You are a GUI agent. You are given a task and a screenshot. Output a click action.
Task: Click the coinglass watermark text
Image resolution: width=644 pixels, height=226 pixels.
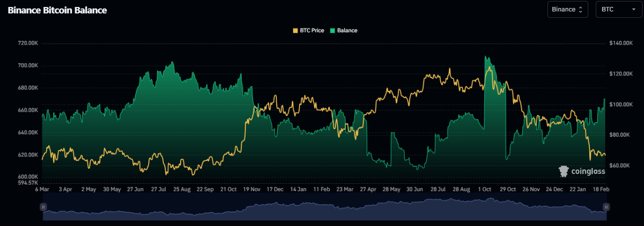(588, 172)
